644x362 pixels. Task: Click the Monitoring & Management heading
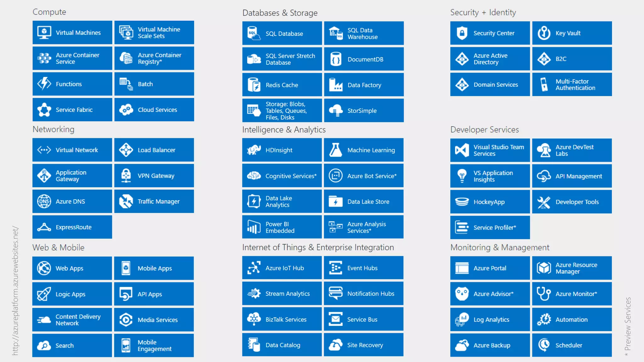500,247
